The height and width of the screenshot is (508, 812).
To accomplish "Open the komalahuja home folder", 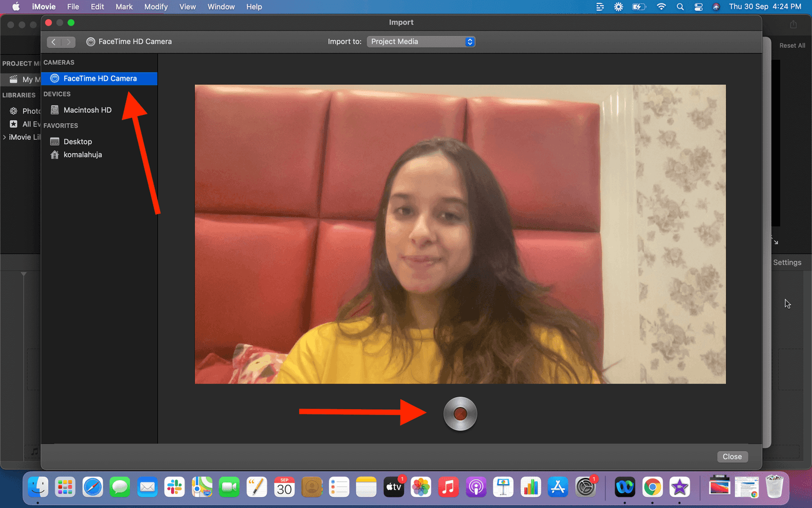I will tap(82, 155).
